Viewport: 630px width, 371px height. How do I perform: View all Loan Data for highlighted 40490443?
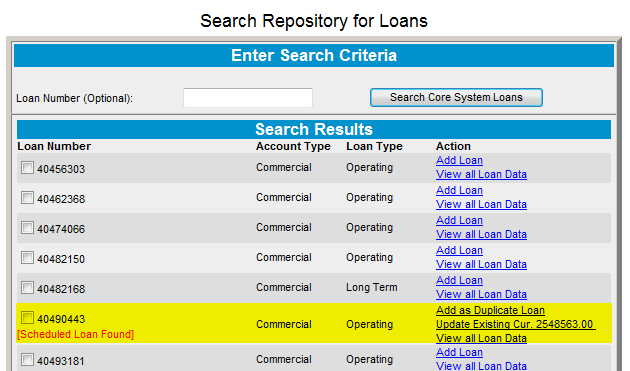tap(481, 338)
